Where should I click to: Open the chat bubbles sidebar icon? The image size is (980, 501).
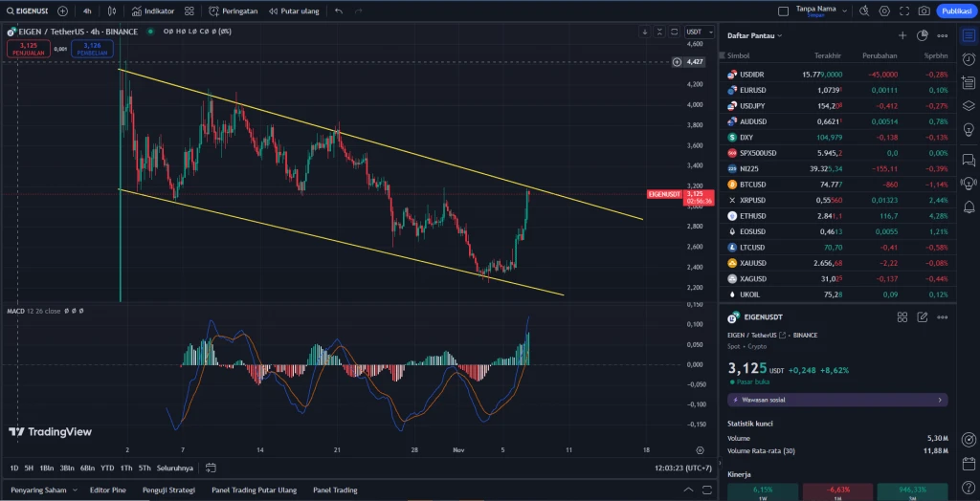coord(969,160)
